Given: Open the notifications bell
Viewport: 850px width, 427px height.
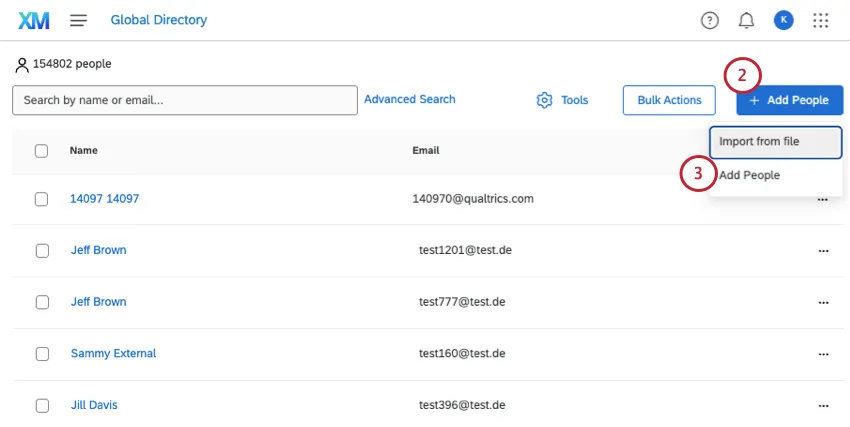Looking at the screenshot, I should coord(746,20).
